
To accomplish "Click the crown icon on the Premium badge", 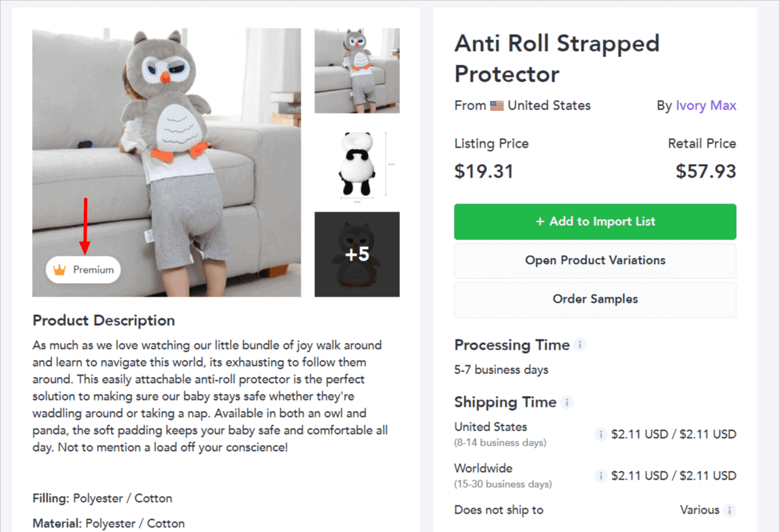I will [x=60, y=270].
